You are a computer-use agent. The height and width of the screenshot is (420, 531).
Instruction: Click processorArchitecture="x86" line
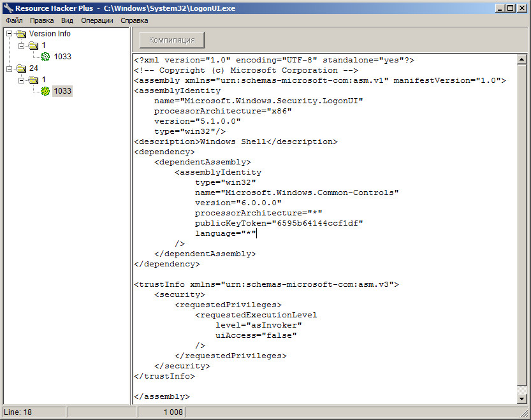pos(223,111)
